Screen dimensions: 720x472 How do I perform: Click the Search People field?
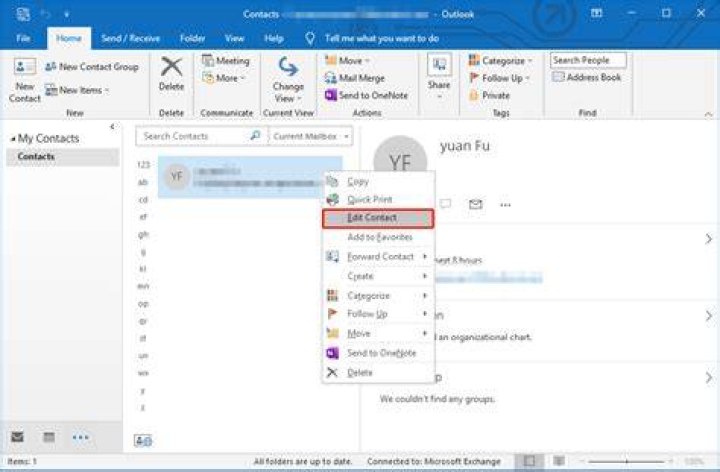588,60
